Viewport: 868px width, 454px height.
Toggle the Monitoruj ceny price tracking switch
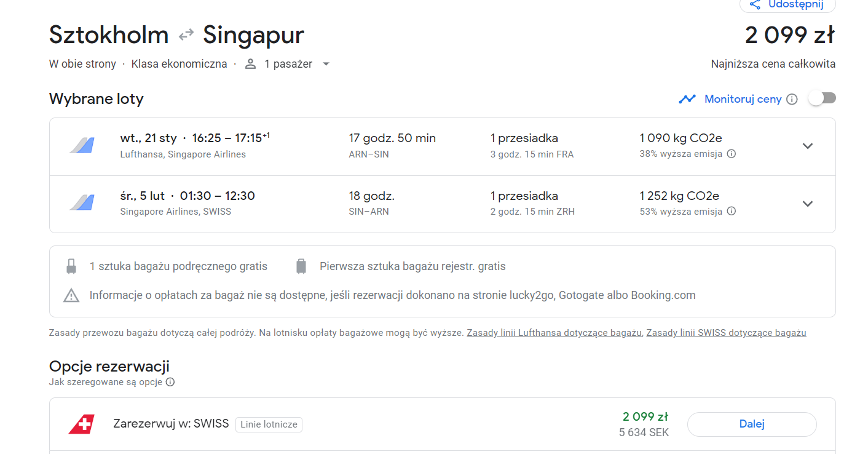tap(823, 98)
